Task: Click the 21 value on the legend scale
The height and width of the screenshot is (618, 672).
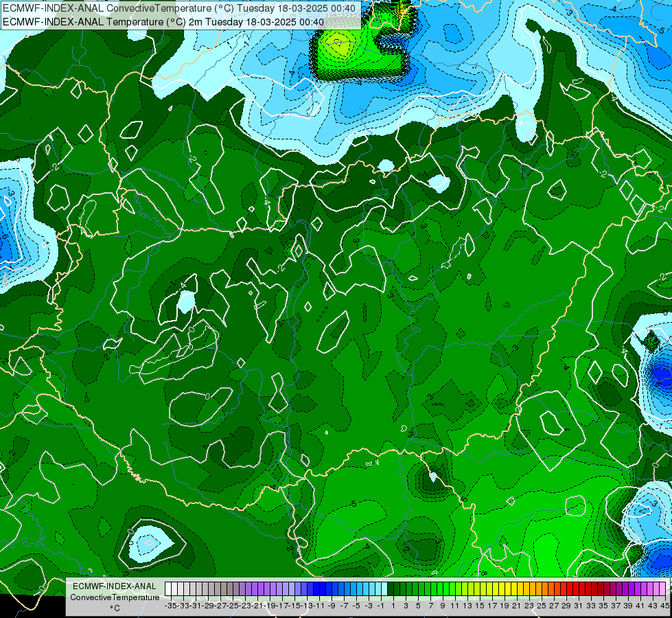Action: coord(518,606)
